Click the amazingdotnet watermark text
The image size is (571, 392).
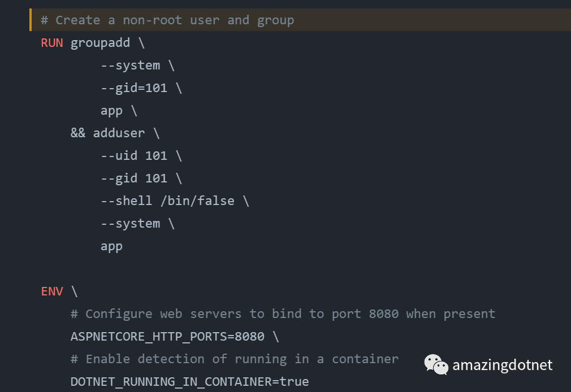tap(502, 365)
